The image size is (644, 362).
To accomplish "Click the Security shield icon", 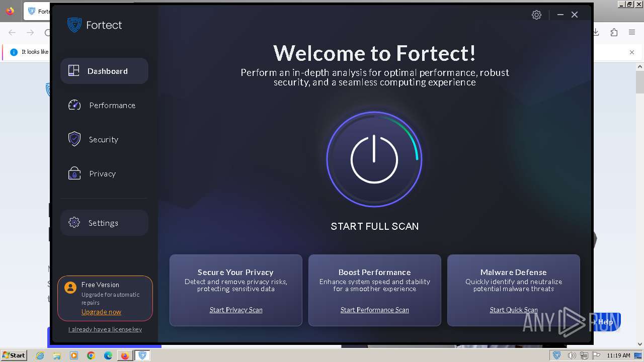I will [x=74, y=139].
